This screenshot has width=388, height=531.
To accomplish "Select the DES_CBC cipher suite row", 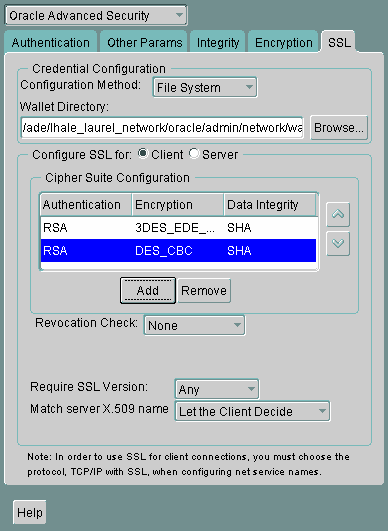I will pyautogui.click(x=178, y=251).
